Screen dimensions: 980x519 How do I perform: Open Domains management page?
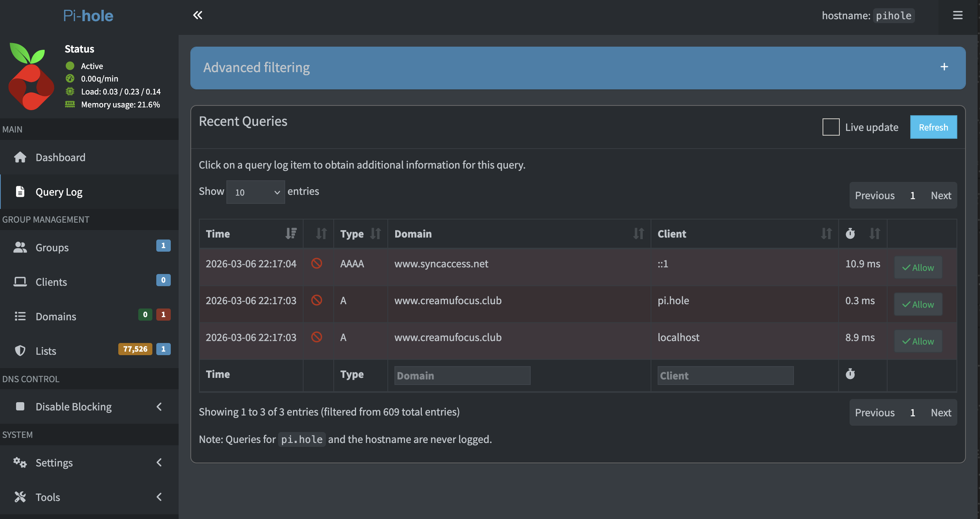(x=56, y=316)
